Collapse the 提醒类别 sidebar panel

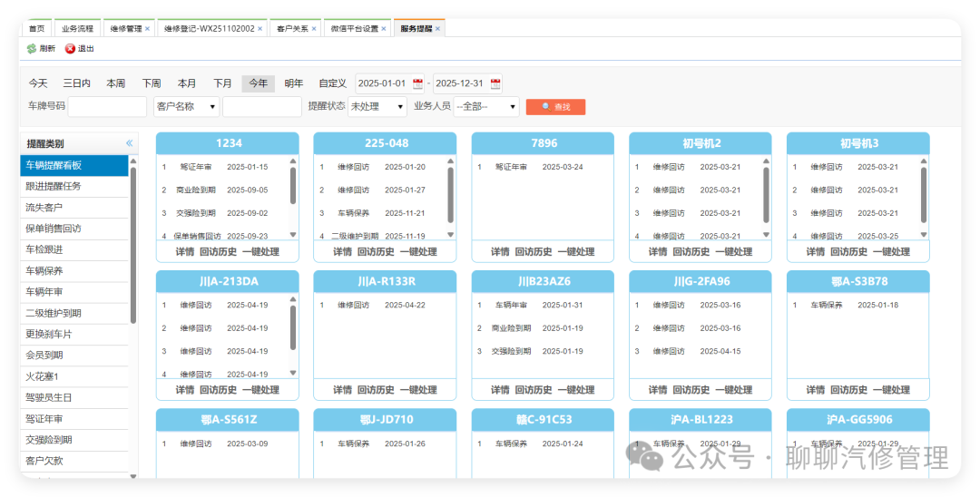coord(130,143)
